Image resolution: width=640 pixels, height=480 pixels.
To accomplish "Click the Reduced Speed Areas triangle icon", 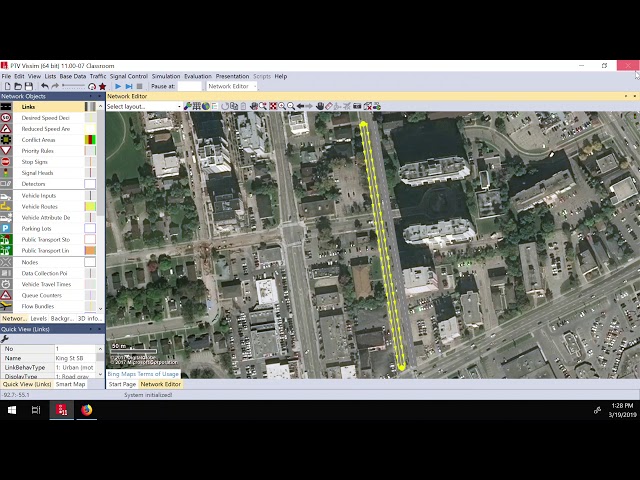I will (6, 129).
